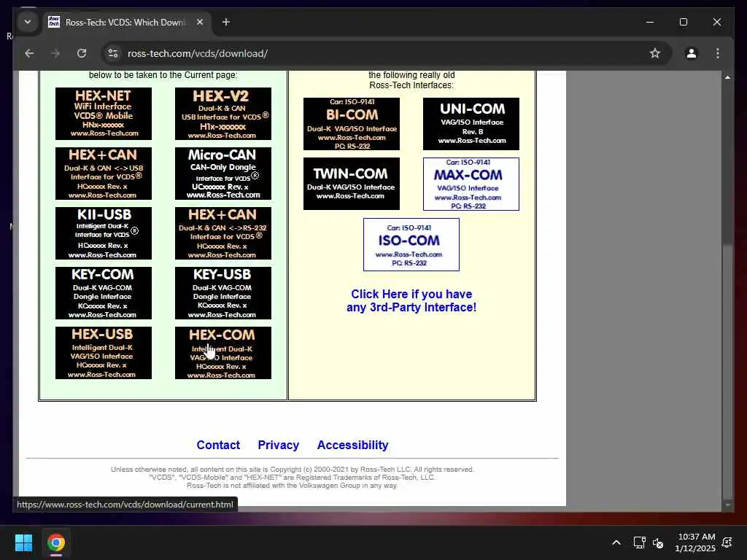Open the notifications bell icon
Image resolution: width=747 pixels, height=560 pixels.
[727, 542]
